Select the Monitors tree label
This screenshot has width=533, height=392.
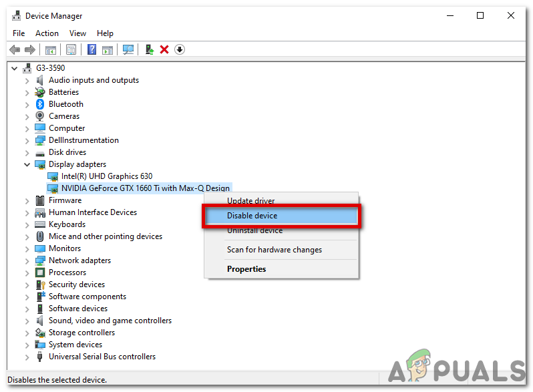point(65,248)
